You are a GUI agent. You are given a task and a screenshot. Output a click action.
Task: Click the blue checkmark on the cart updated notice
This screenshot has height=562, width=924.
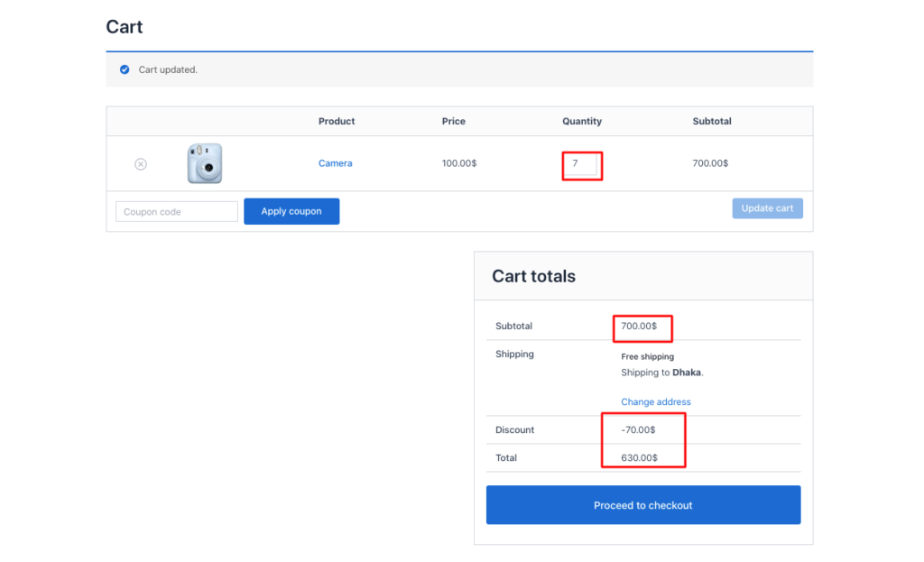pos(125,69)
